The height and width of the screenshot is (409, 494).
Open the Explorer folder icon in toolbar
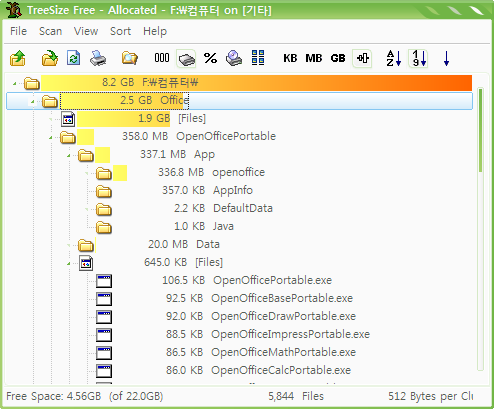point(130,58)
